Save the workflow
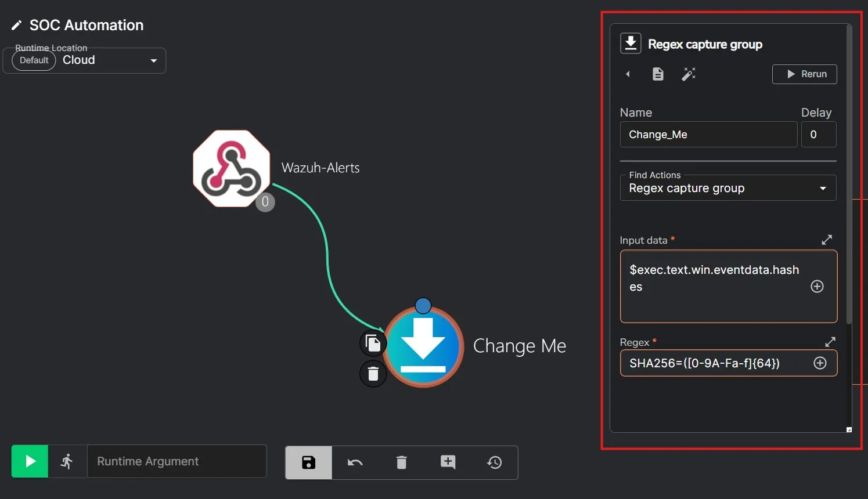 coord(308,462)
